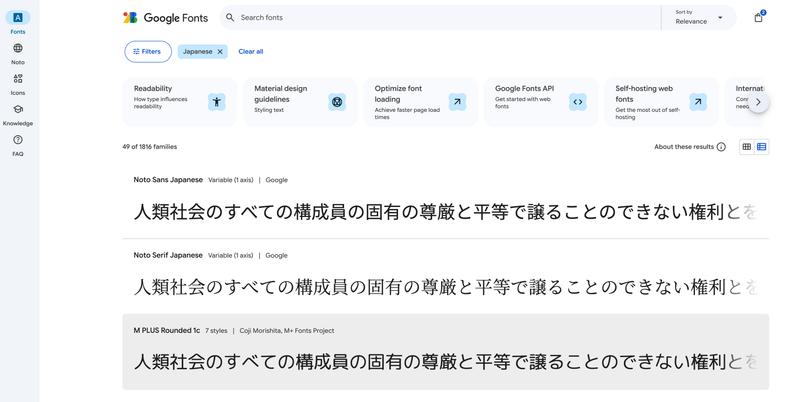Viewport: 800px width, 402px height.
Task: Open the Noto Serif Japanese font
Action: (168, 255)
